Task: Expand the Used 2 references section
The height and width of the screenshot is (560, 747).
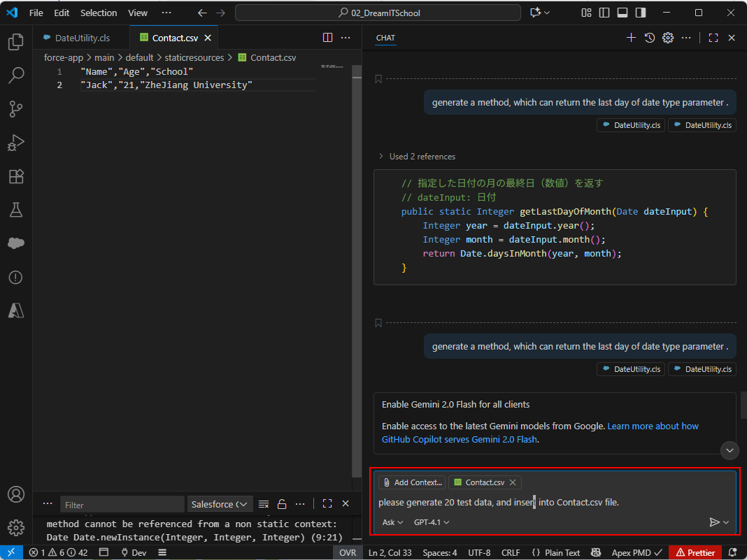Action: coord(416,157)
